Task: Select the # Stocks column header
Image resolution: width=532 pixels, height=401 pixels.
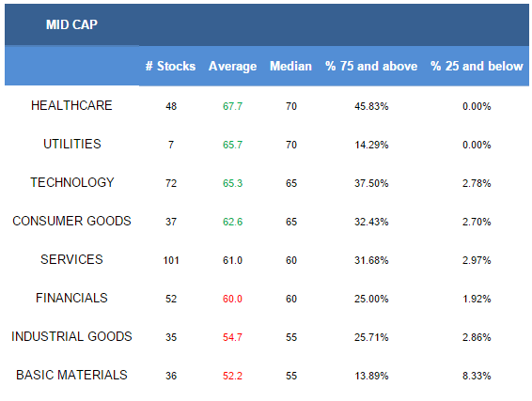Action: coord(171,66)
